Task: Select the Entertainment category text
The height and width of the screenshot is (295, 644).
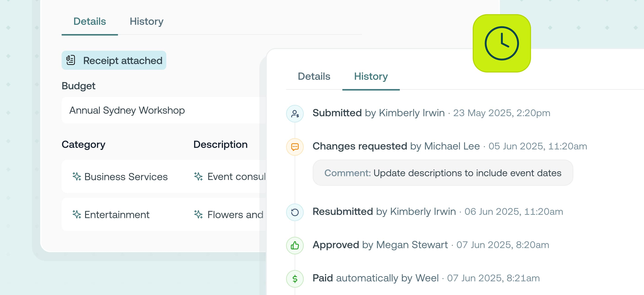Action: click(117, 215)
